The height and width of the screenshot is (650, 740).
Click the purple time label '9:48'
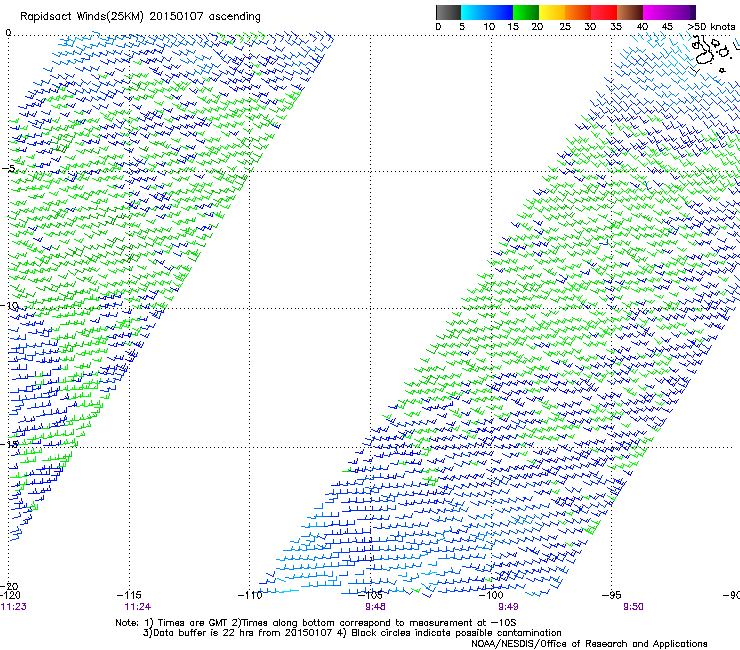375,607
